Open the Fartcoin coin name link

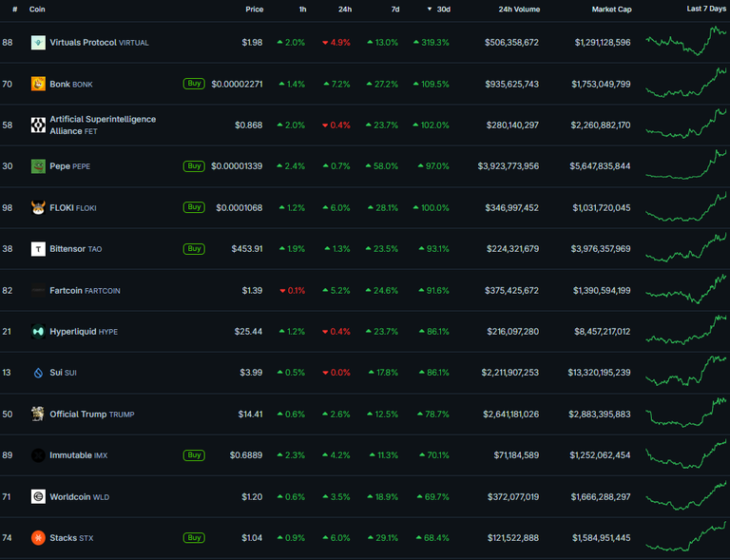coord(86,291)
